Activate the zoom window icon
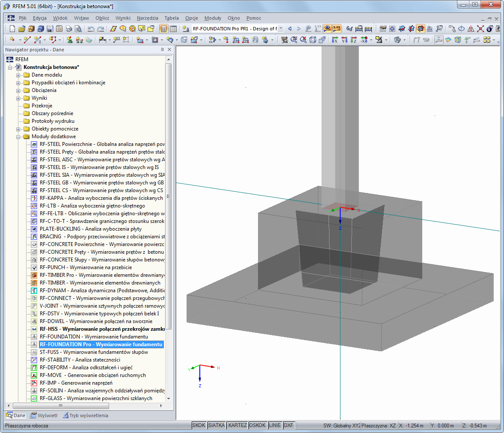Viewport: 504px width, 433px height. pos(294,39)
